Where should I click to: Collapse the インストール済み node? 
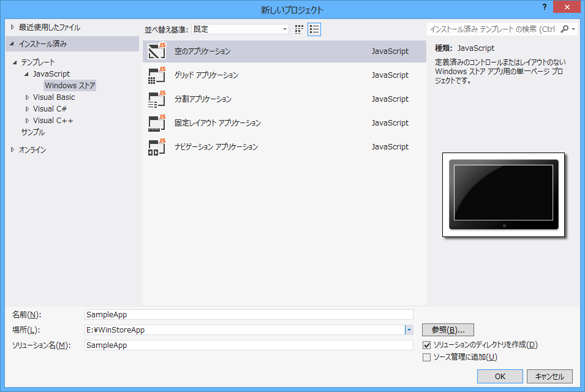click(x=12, y=43)
